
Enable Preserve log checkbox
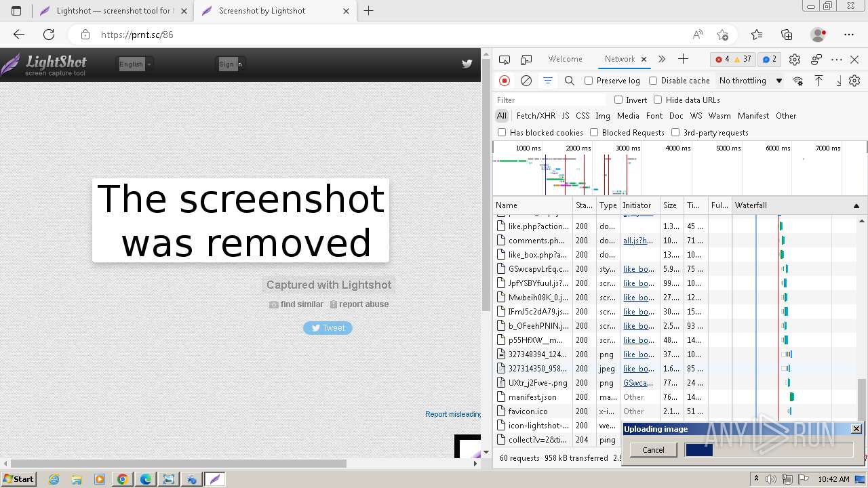[589, 81]
